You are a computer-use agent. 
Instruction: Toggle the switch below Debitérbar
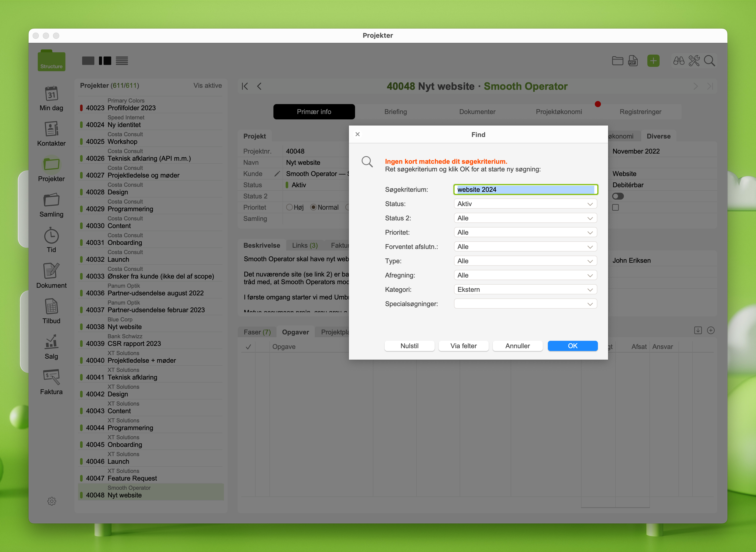point(618,196)
